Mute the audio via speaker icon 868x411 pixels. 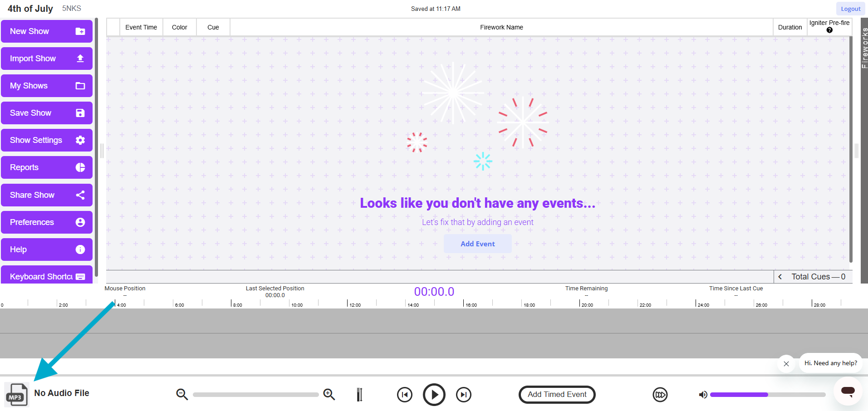click(703, 395)
